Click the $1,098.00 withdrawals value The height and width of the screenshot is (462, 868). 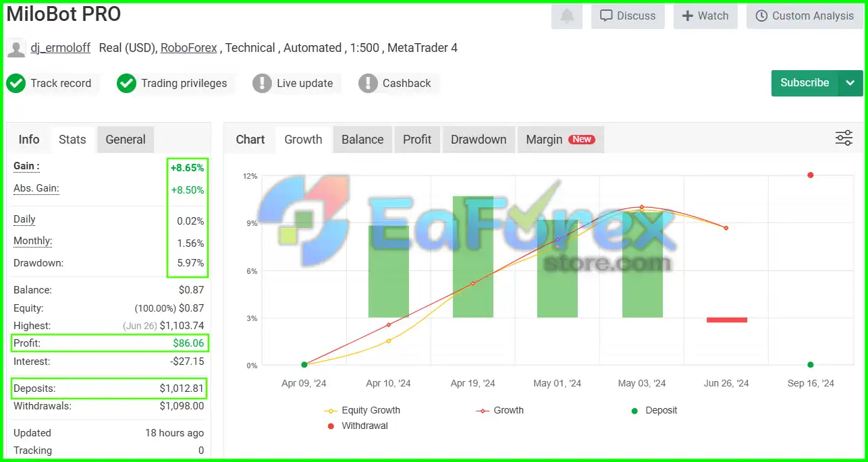point(182,406)
